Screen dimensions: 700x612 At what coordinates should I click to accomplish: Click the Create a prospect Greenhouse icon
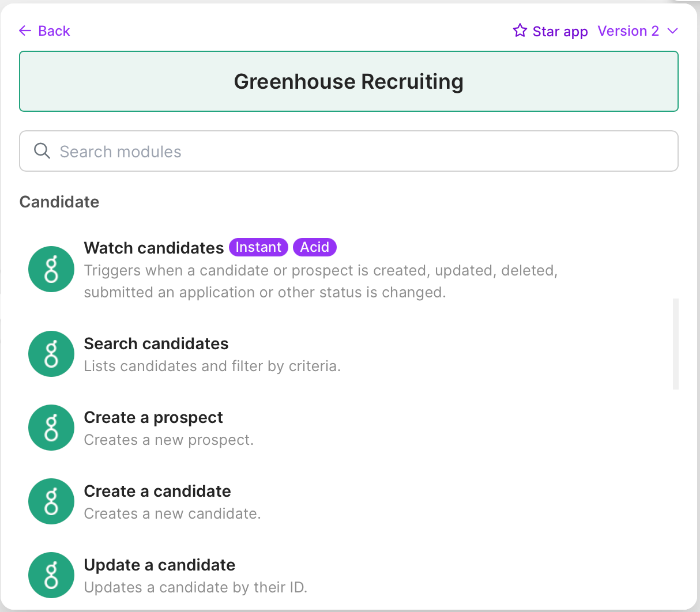[51, 428]
